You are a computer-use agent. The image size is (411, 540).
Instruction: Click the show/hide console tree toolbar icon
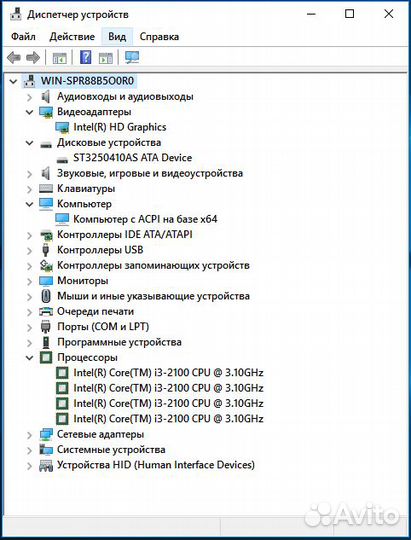[60, 58]
